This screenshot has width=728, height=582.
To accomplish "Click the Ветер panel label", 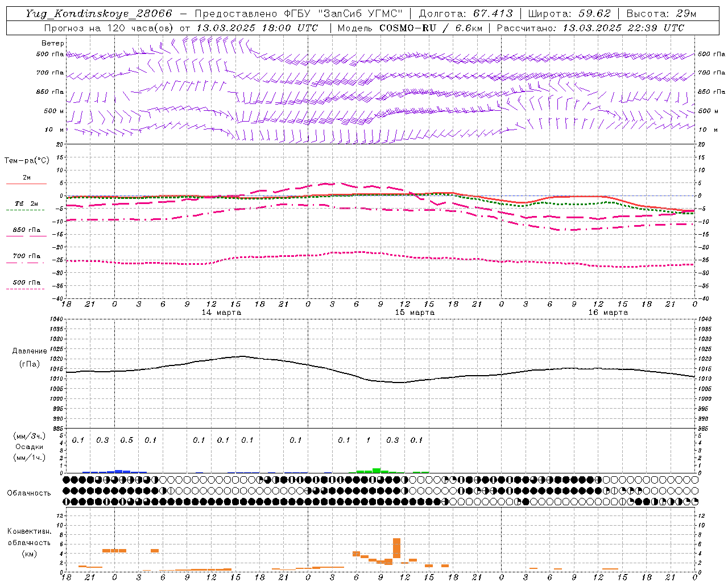I will tap(53, 43).
